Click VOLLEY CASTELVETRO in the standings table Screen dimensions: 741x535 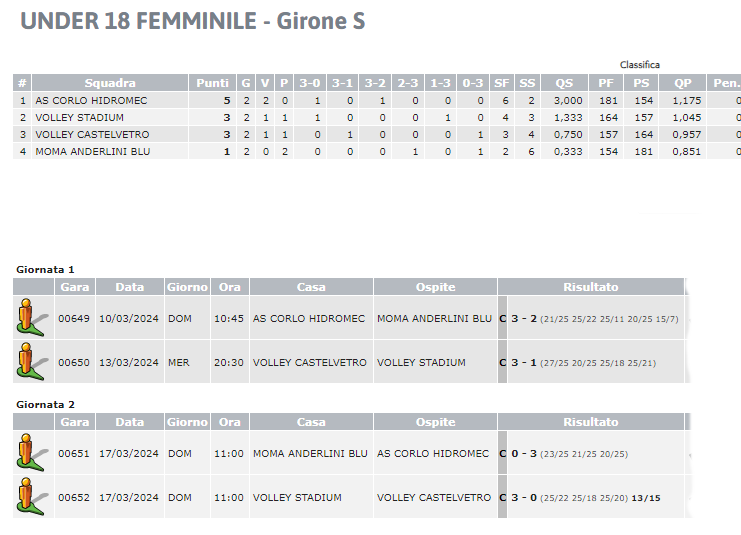click(92, 135)
